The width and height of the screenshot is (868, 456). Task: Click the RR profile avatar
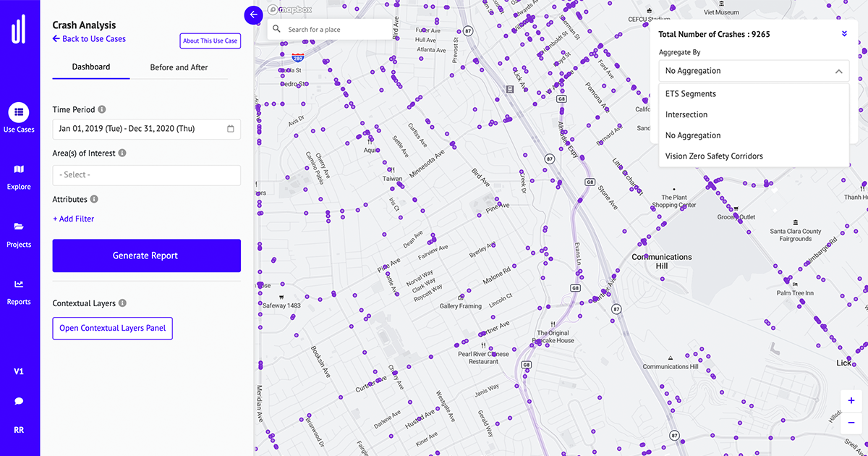pyautogui.click(x=19, y=431)
